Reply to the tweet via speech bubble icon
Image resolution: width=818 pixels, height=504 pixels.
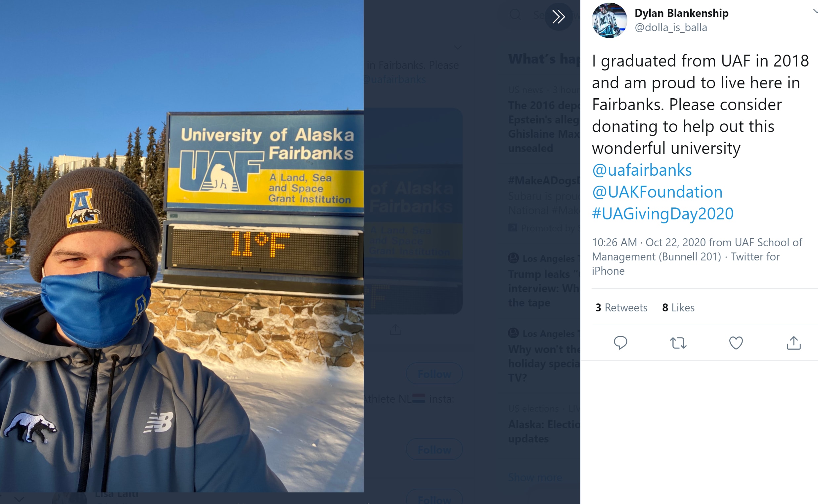(620, 343)
